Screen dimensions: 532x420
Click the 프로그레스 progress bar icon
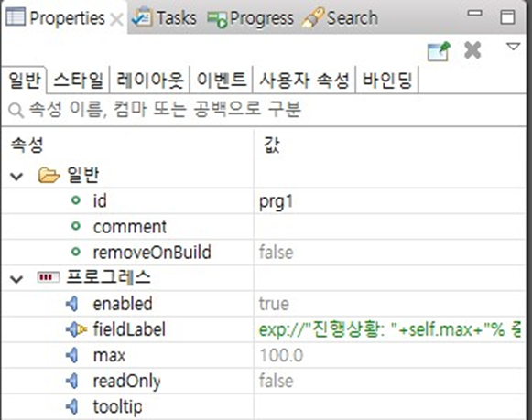pyautogui.click(x=48, y=277)
